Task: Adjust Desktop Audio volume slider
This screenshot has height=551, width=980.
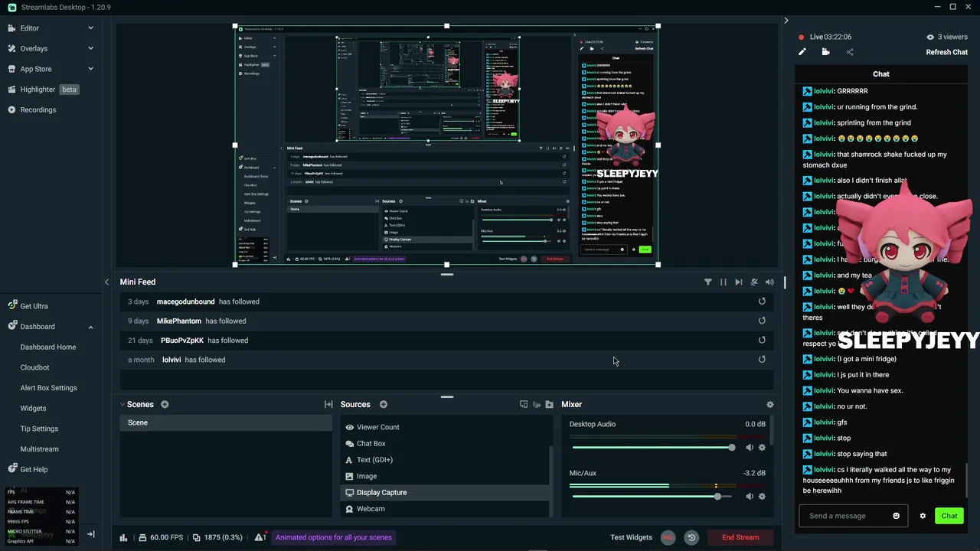Action: [653, 448]
